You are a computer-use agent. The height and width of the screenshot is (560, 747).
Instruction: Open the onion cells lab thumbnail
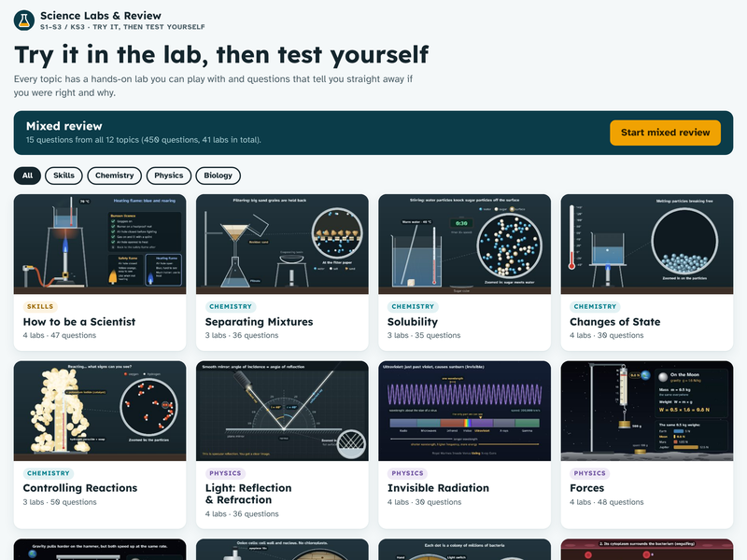pyautogui.click(x=282, y=550)
